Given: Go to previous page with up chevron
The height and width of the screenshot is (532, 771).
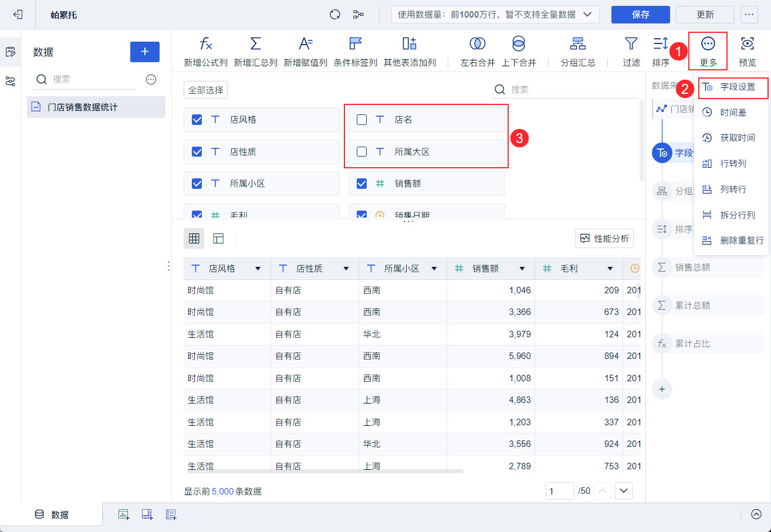Looking at the screenshot, I should coord(604,491).
